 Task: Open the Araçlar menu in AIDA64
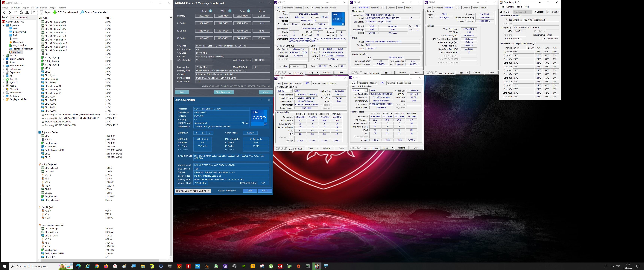click(53, 8)
